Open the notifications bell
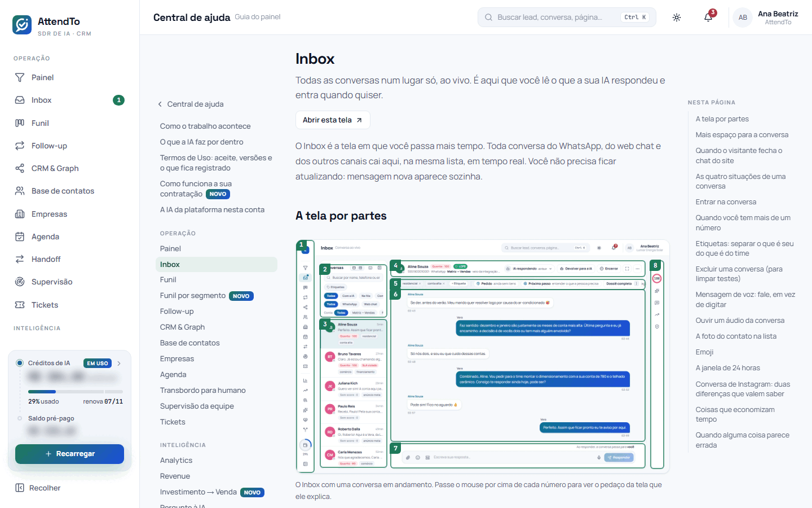Image resolution: width=812 pixels, height=508 pixels. click(x=708, y=17)
